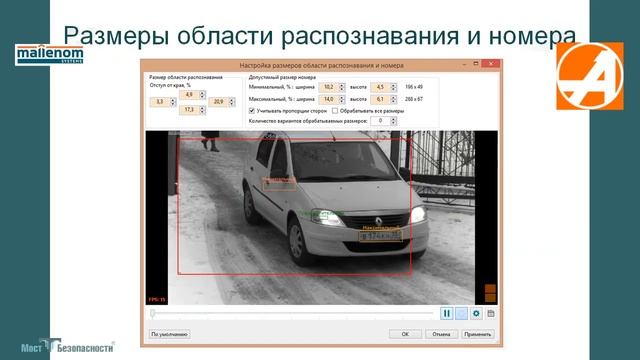This screenshot has width=640, height=360.
Task: Click the save icon right of gear
Action: pos(491,313)
